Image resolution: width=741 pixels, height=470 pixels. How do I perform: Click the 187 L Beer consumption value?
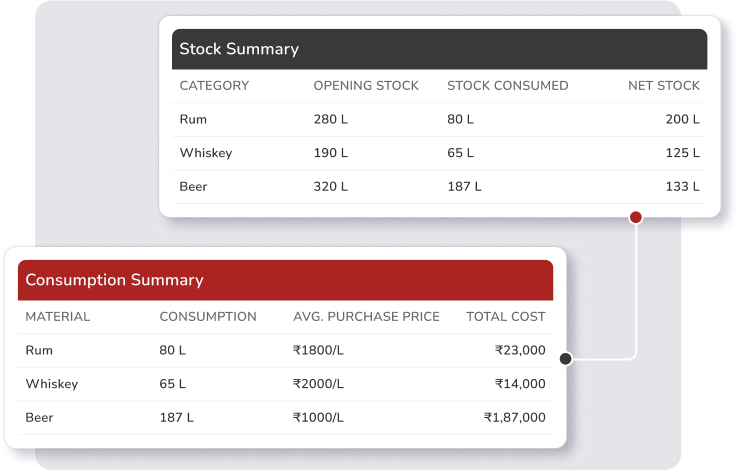176,418
